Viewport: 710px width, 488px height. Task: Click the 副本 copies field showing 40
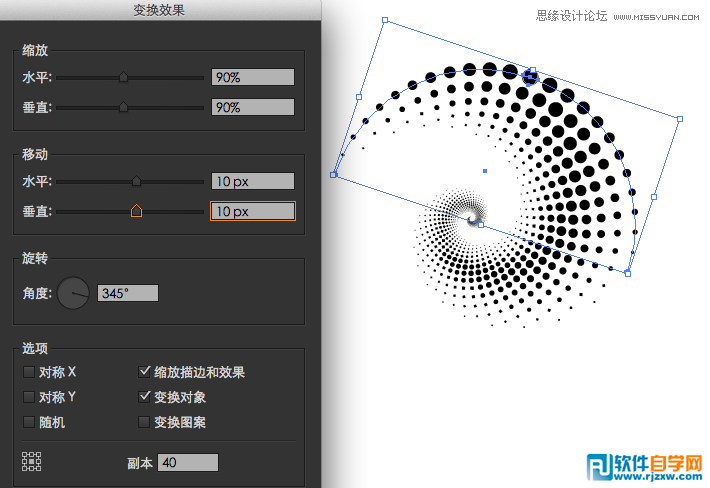click(x=188, y=462)
